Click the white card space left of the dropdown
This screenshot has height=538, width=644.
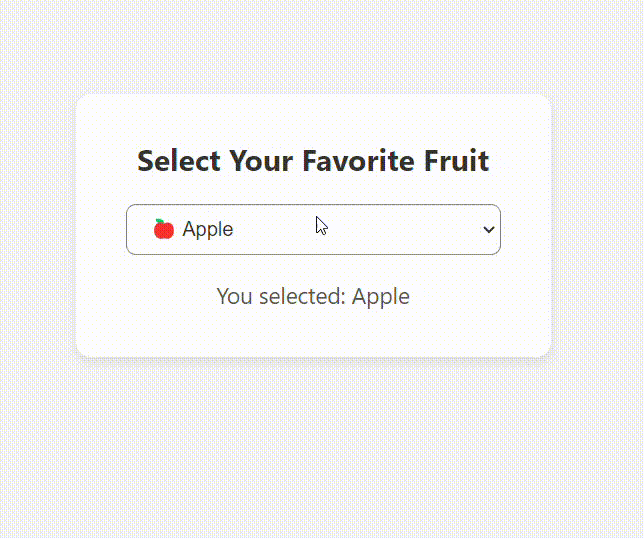point(101,229)
